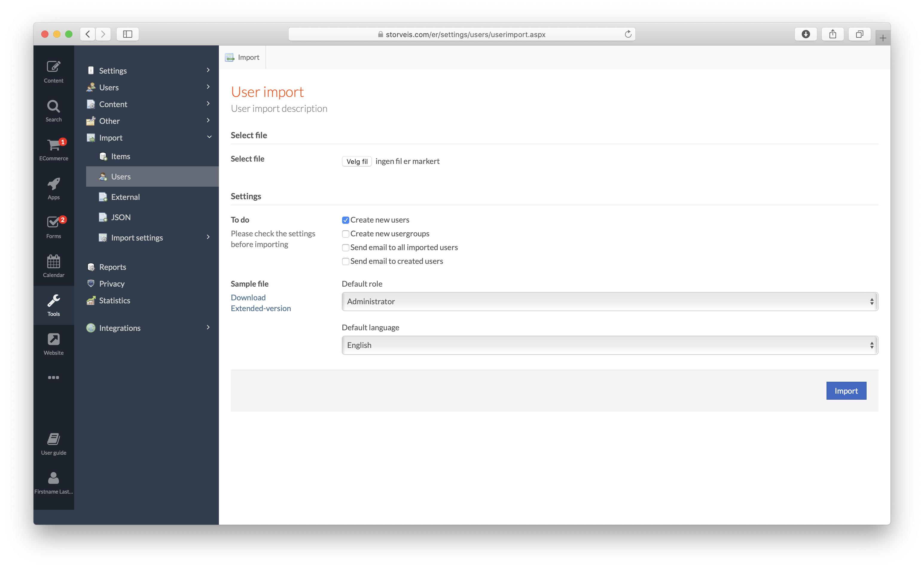Collapse the Import menu chevron
This screenshot has height=569, width=924.
[x=209, y=137]
